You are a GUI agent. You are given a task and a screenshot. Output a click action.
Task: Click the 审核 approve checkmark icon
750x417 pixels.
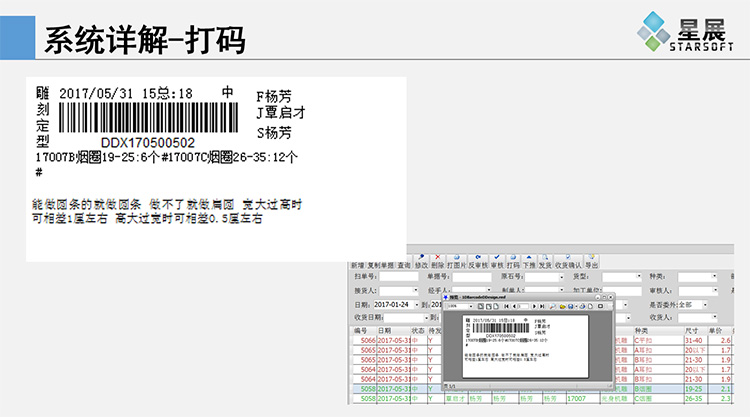pos(494,263)
